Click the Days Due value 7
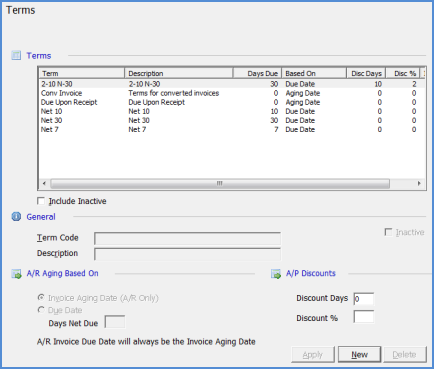434x369 pixels. [276, 129]
